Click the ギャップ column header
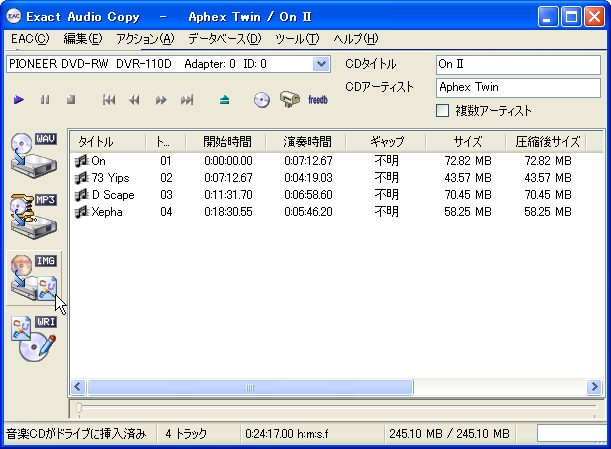611x449 pixels. pyautogui.click(x=386, y=141)
